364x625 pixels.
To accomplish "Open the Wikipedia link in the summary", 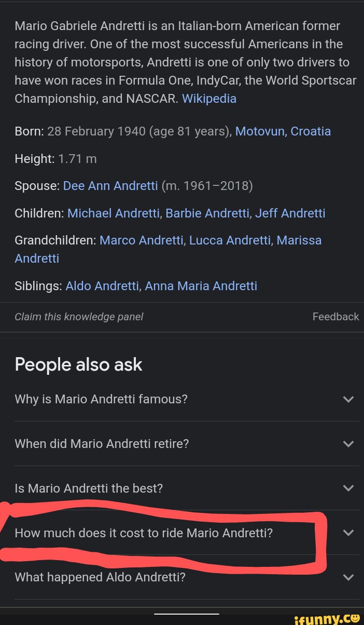I will pyautogui.click(x=209, y=98).
